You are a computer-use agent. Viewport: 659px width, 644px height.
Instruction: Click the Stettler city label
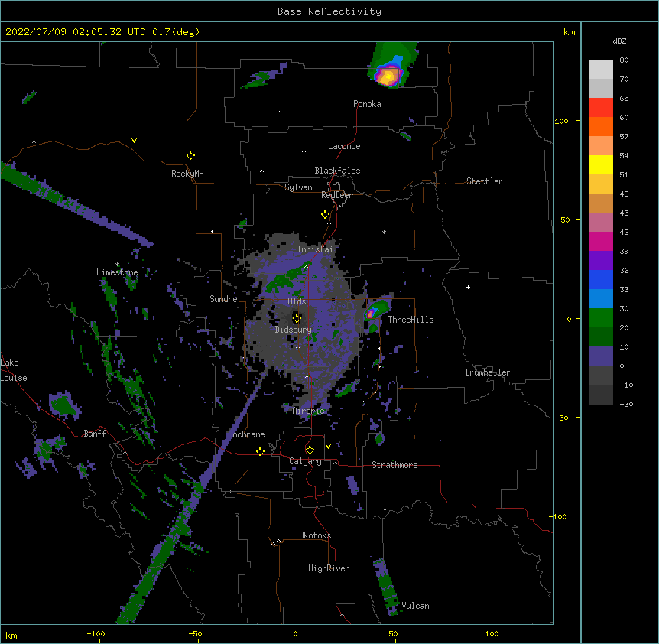(485, 181)
